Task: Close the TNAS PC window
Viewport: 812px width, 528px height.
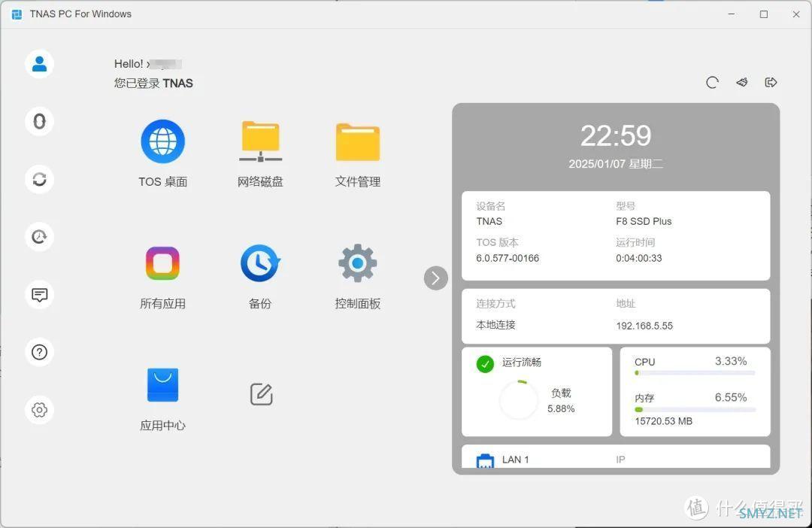Action: coord(796,14)
